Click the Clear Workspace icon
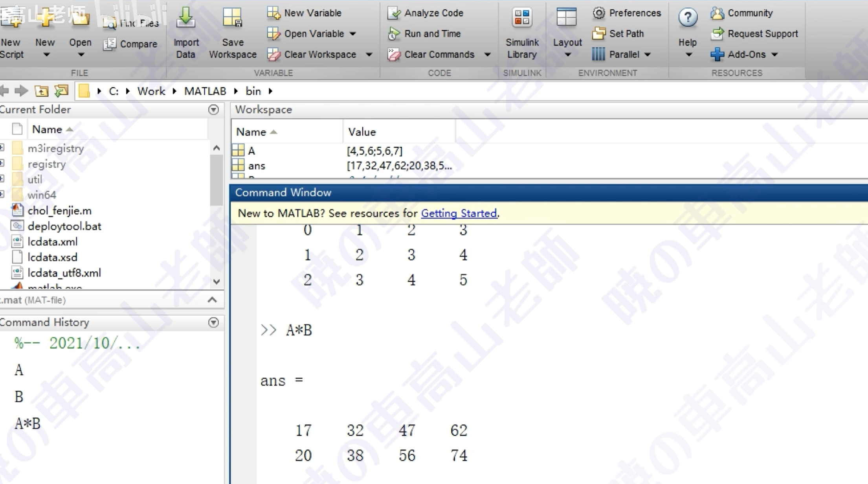The height and width of the screenshot is (484, 868). coord(273,54)
